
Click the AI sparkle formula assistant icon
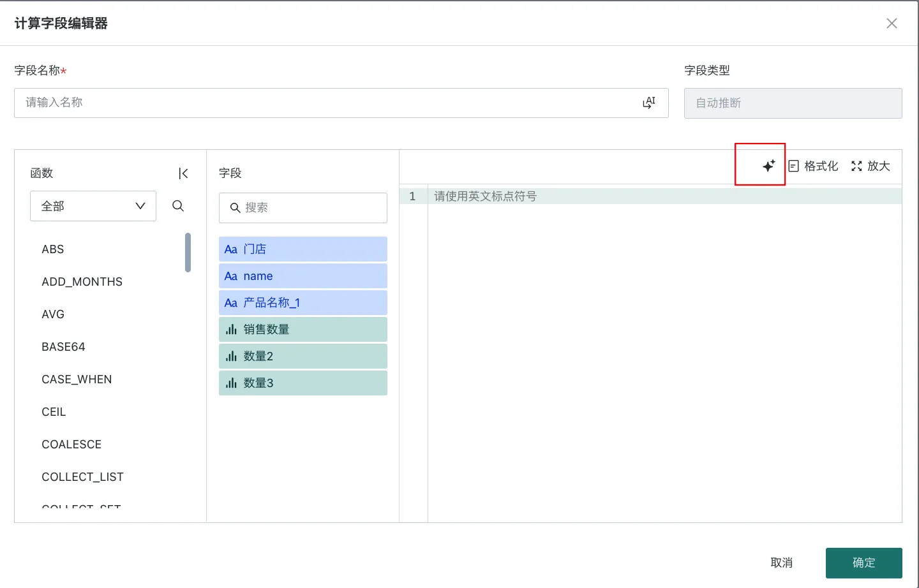pyautogui.click(x=768, y=166)
